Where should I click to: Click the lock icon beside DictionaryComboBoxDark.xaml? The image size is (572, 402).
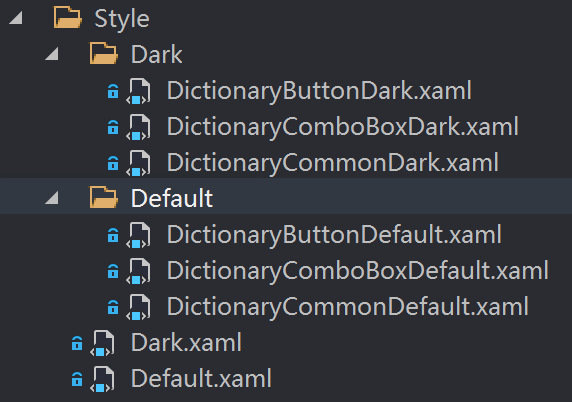pos(113,127)
